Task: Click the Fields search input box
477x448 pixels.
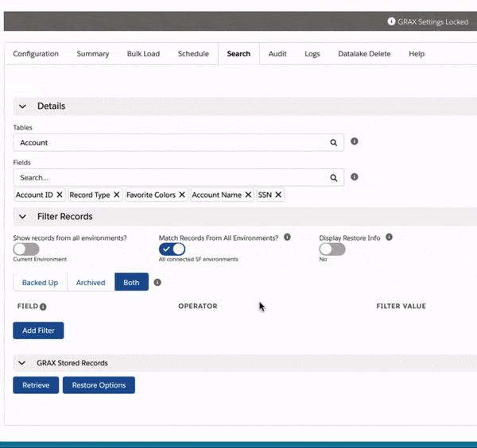Action: [x=179, y=178]
